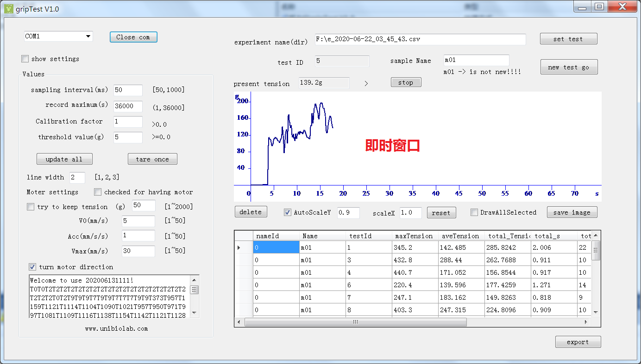The height and width of the screenshot is (364, 641).
Task: Click the motor log text box
Action: (110, 297)
